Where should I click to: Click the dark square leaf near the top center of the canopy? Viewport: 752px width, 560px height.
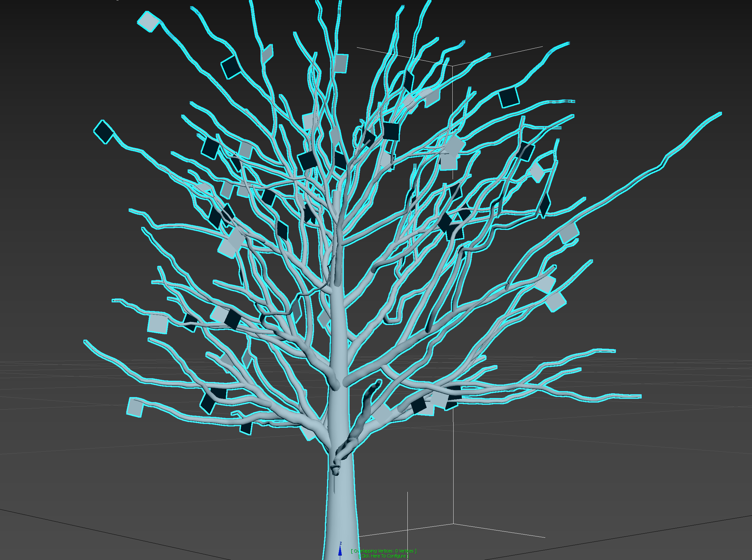[391, 131]
